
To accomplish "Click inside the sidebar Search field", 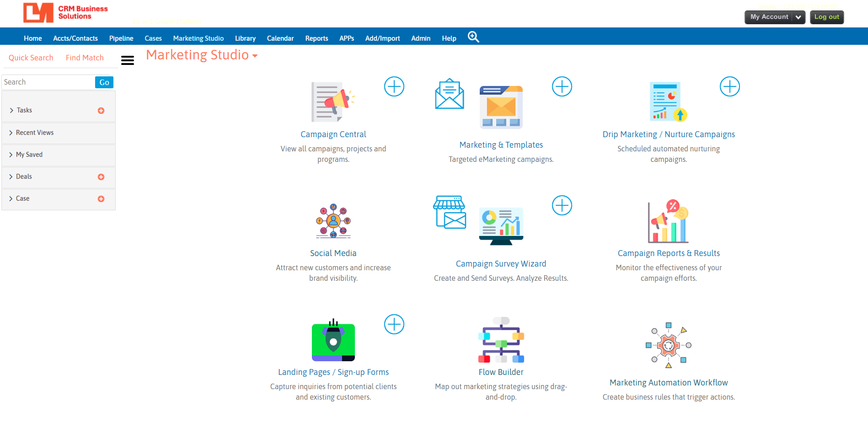I will [48, 82].
